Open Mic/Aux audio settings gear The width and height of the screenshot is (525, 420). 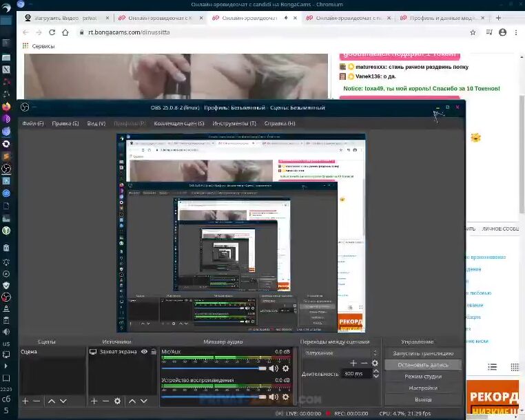click(286, 368)
